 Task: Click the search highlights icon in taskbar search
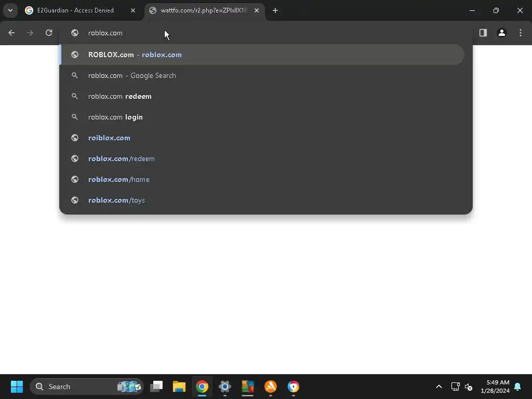(x=129, y=387)
